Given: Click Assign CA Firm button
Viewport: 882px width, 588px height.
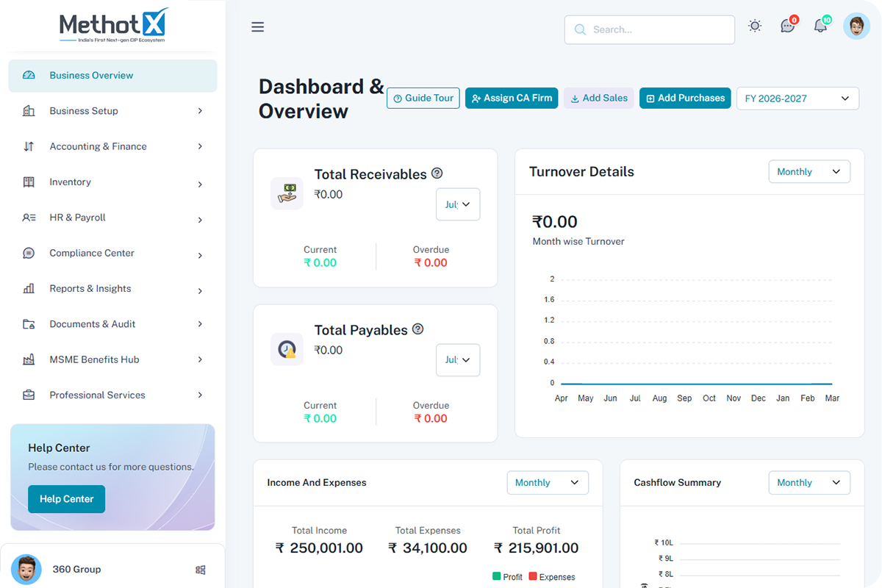Looking at the screenshot, I should (512, 98).
